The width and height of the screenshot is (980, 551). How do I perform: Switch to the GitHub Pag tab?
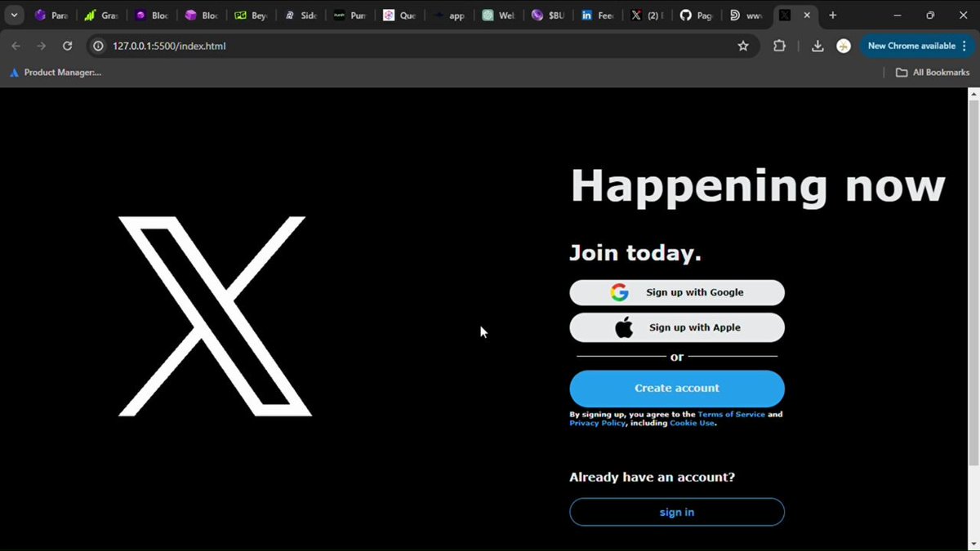click(698, 15)
